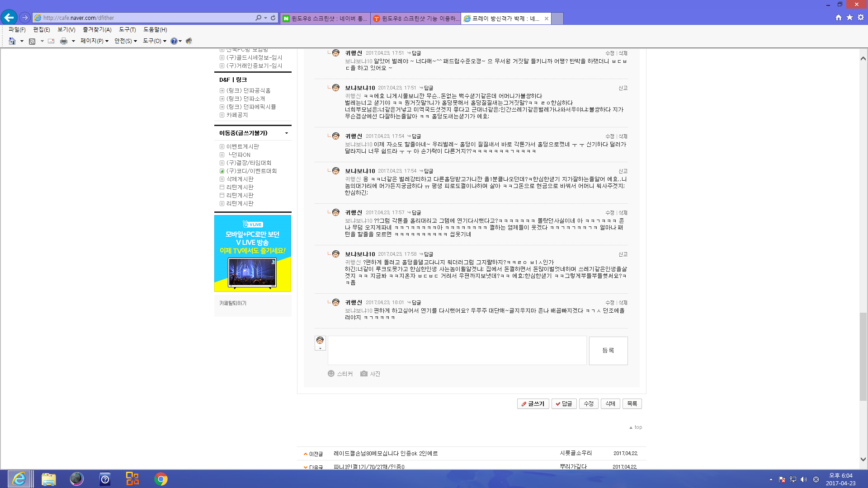This screenshot has height=488, width=868.
Task: Open the 페이지(P) dropdown menu
Action: 94,41
